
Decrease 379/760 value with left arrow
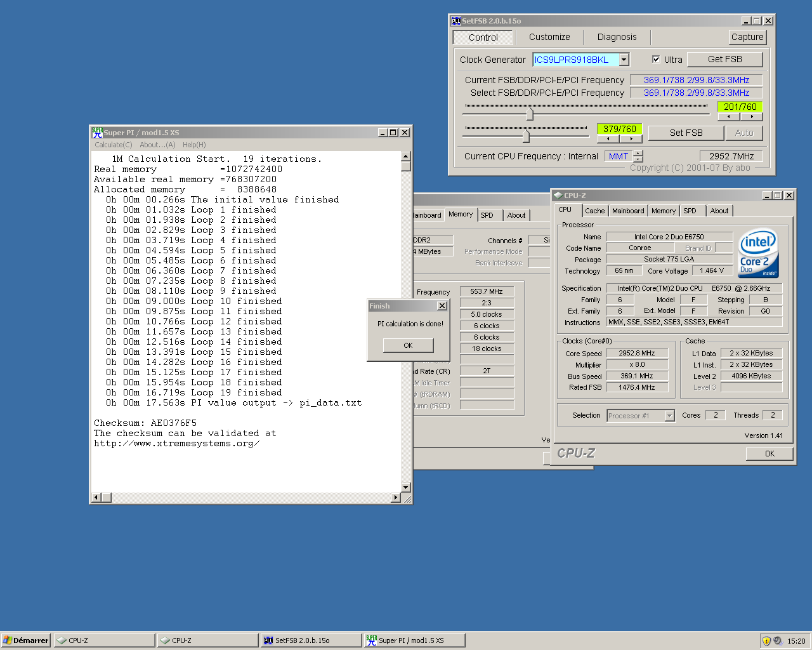[x=608, y=139]
